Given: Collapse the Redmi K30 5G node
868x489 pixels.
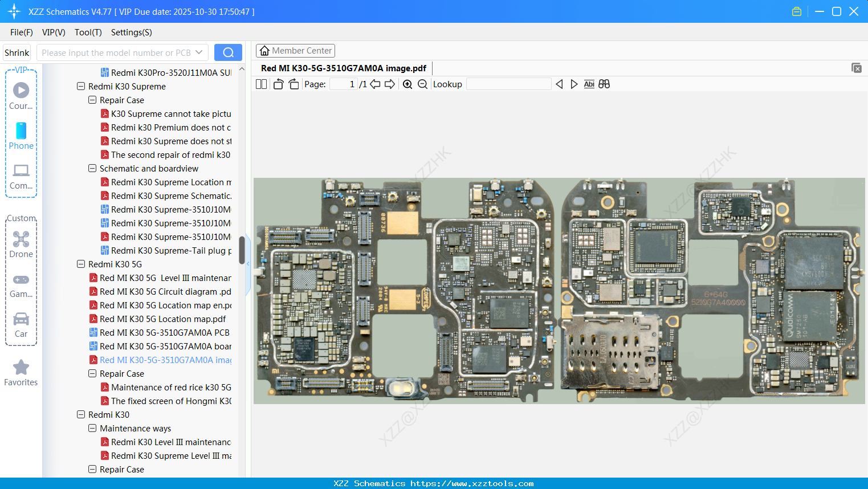Looking at the screenshot, I should tap(81, 264).
